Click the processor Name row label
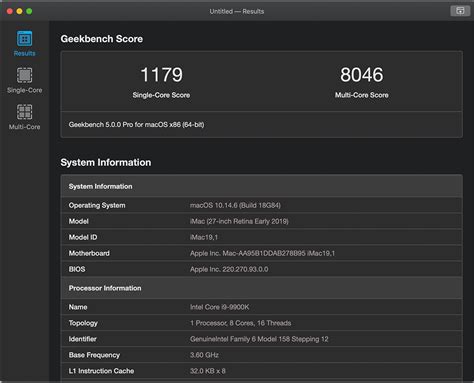This screenshot has width=474, height=383. pyautogui.click(x=78, y=307)
